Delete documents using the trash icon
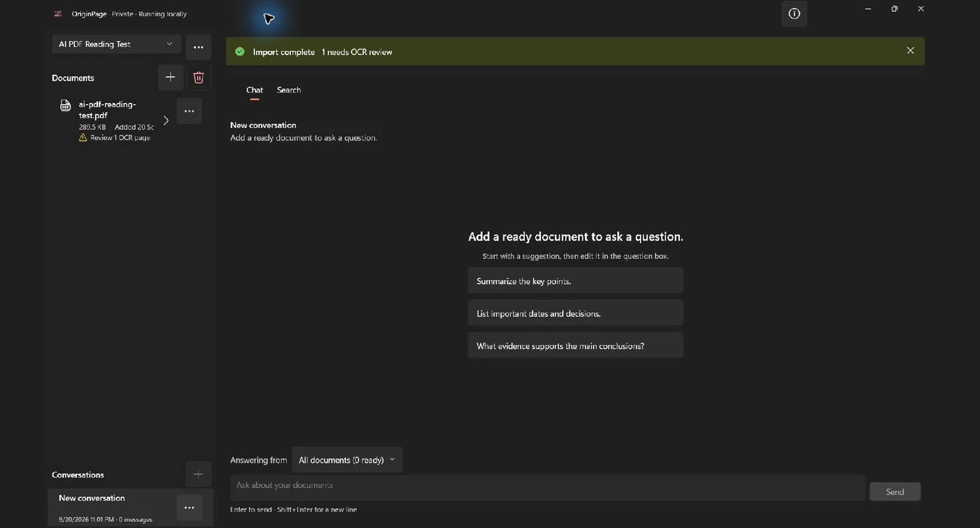This screenshot has height=528, width=980. [x=198, y=77]
